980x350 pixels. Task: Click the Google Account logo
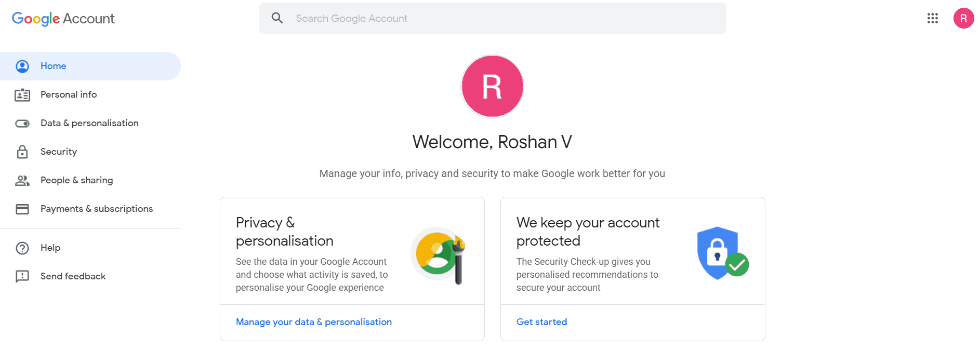[x=63, y=19]
